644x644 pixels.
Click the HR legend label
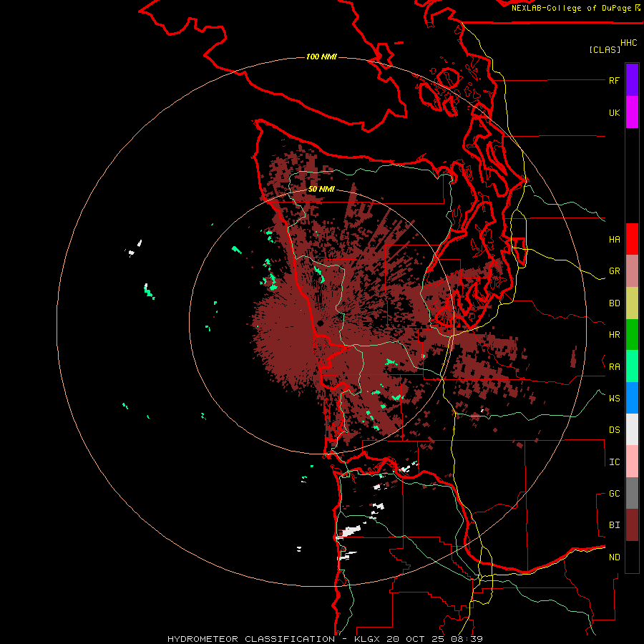(x=614, y=335)
